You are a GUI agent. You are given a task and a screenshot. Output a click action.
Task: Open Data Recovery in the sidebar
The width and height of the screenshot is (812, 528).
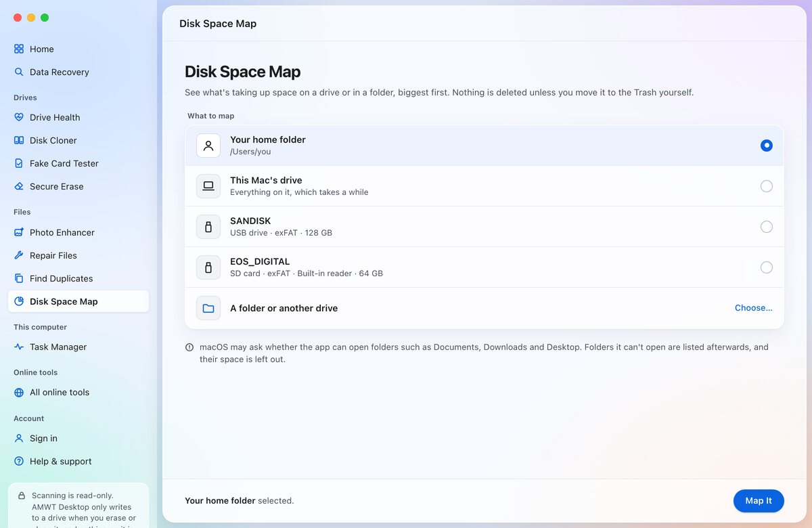pos(78,72)
